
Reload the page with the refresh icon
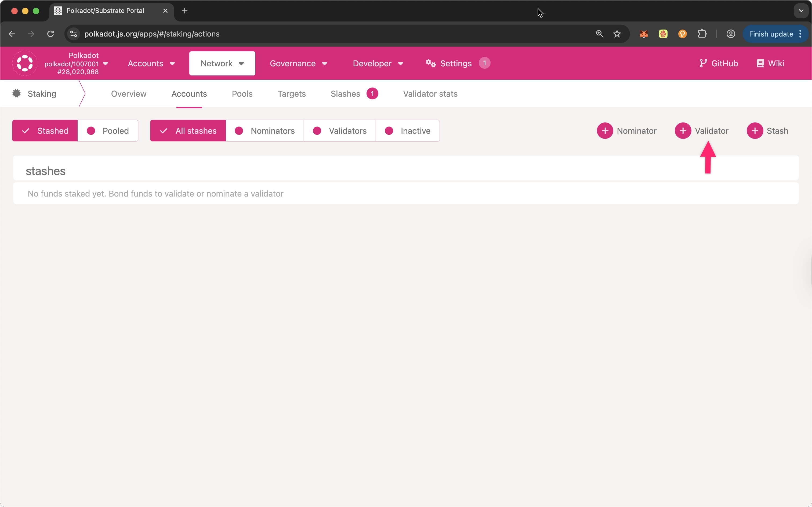coord(50,34)
